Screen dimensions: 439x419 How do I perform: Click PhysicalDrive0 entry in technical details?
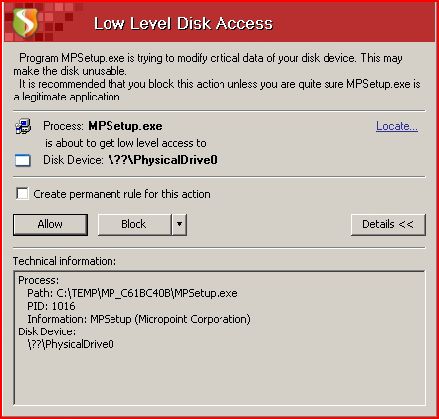pos(71,344)
